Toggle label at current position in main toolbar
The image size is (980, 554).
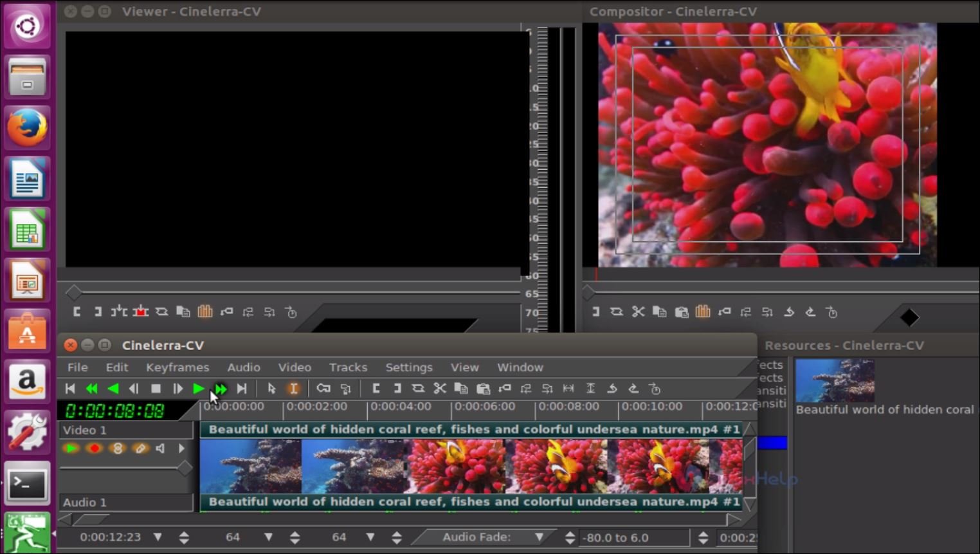[505, 389]
